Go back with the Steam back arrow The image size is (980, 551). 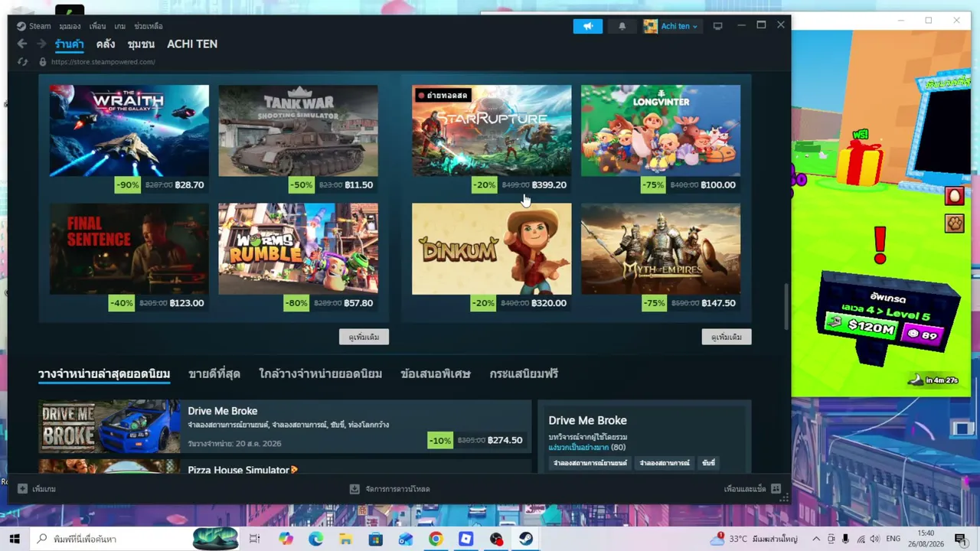(22, 44)
